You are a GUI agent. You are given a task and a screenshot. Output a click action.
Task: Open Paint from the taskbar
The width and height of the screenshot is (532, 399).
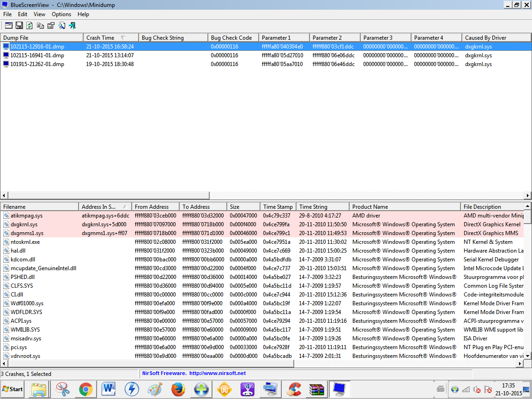(155, 389)
